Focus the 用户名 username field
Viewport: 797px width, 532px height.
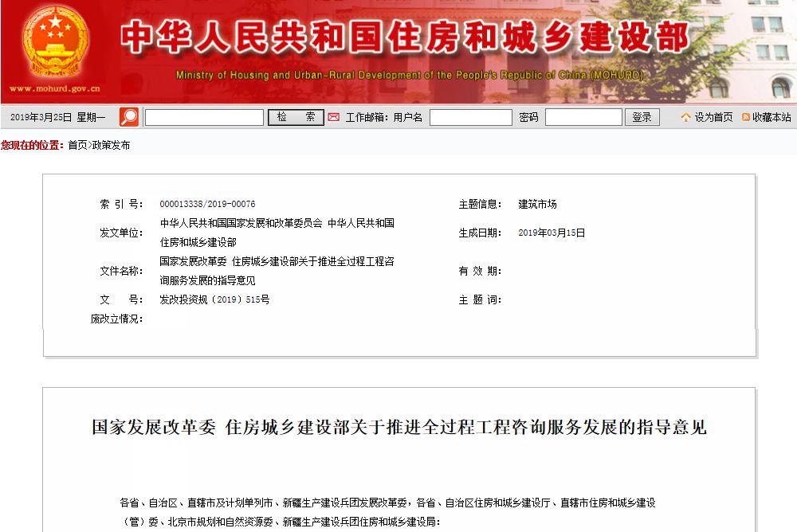471,117
